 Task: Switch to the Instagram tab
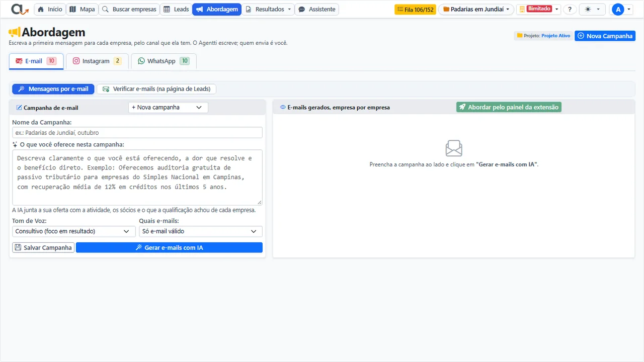coord(97,61)
